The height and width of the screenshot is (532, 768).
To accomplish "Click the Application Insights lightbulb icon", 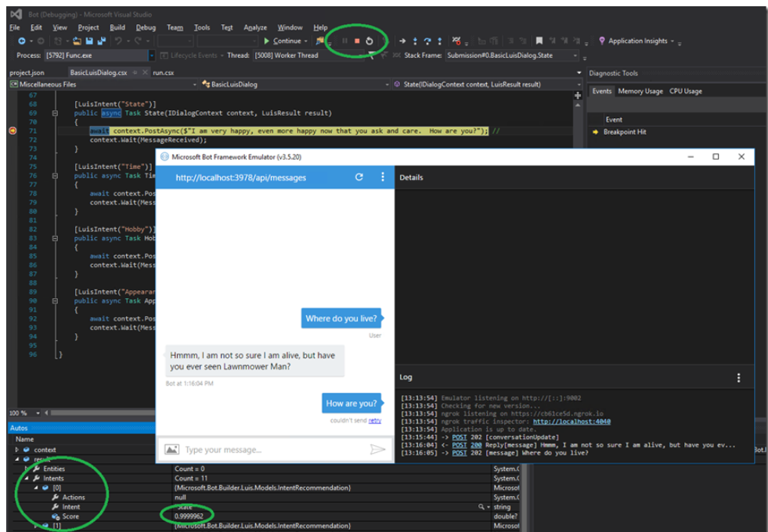I will (602, 41).
